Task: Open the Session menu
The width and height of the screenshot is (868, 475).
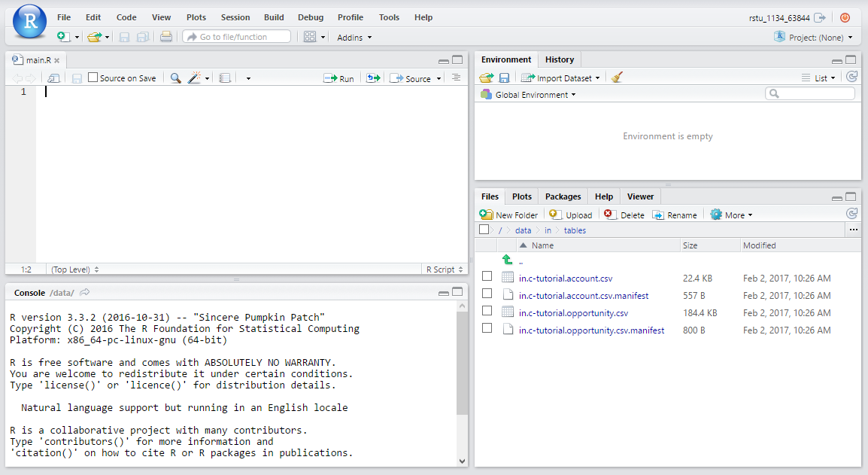Action: pos(235,17)
